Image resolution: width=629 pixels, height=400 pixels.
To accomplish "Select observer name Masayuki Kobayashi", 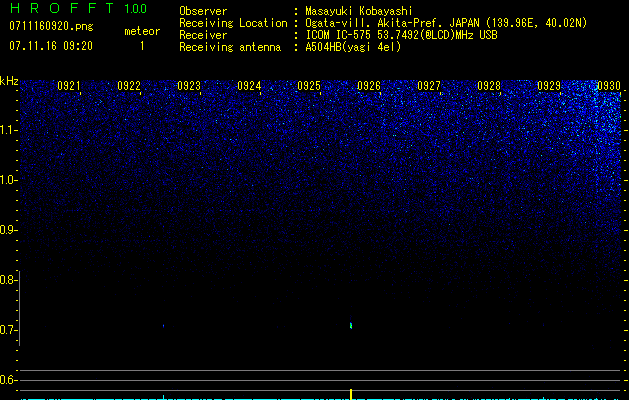I will pos(359,11).
